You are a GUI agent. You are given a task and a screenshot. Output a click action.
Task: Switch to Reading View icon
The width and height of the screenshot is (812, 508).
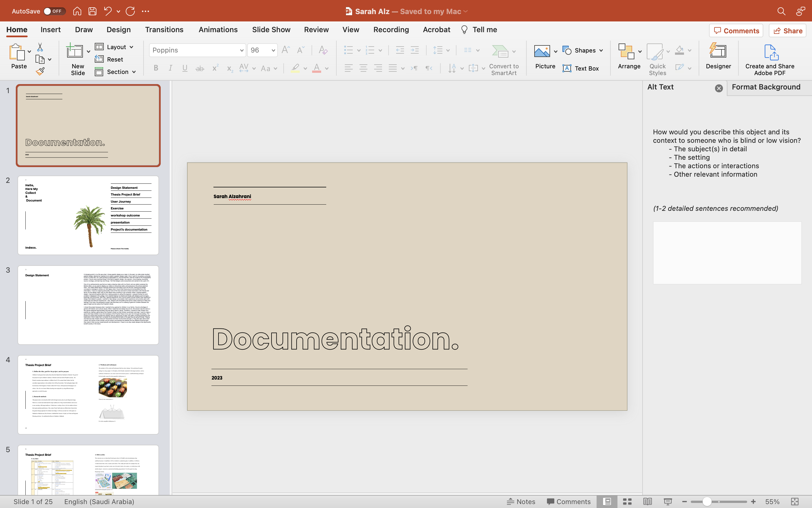(x=648, y=502)
